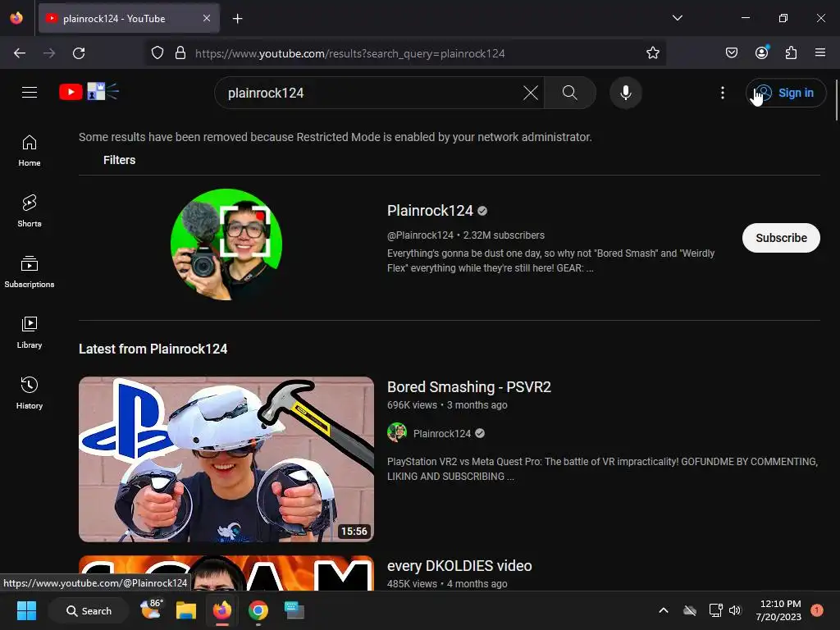Click the Sign in button
The width and height of the screenshot is (840, 630).
pos(786,93)
